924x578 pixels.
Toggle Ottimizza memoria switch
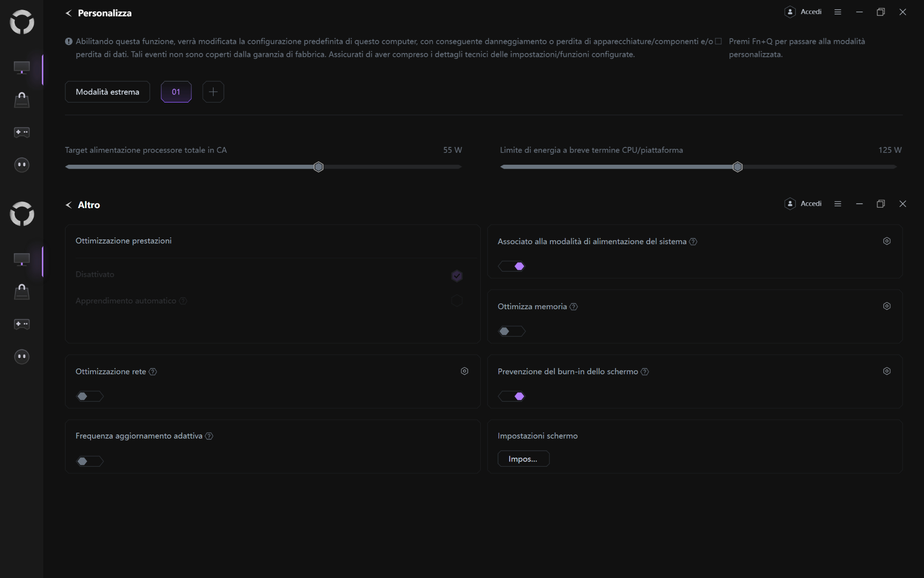coord(512,331)
